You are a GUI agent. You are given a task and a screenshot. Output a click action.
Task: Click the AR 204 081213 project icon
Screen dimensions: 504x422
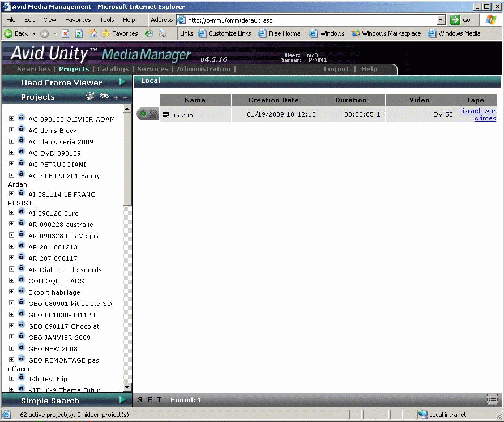click(21, 246)
